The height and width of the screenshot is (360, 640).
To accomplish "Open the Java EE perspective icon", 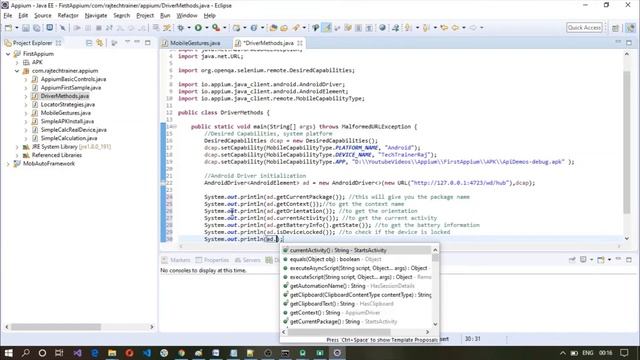I will pyautogui.click(x=631, y=28).
